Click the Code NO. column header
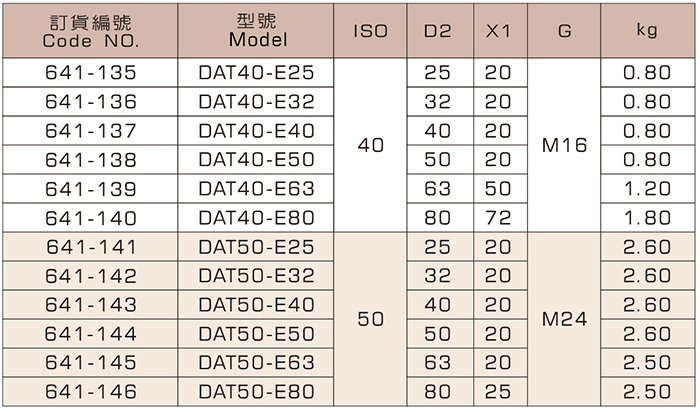 (x=91, y=31)
